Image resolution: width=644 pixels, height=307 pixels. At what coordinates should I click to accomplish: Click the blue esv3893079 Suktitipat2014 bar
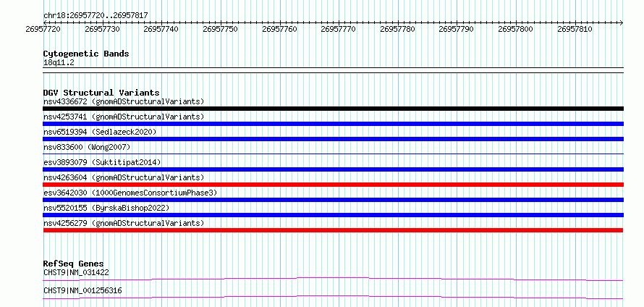click(x=333, y=169)
